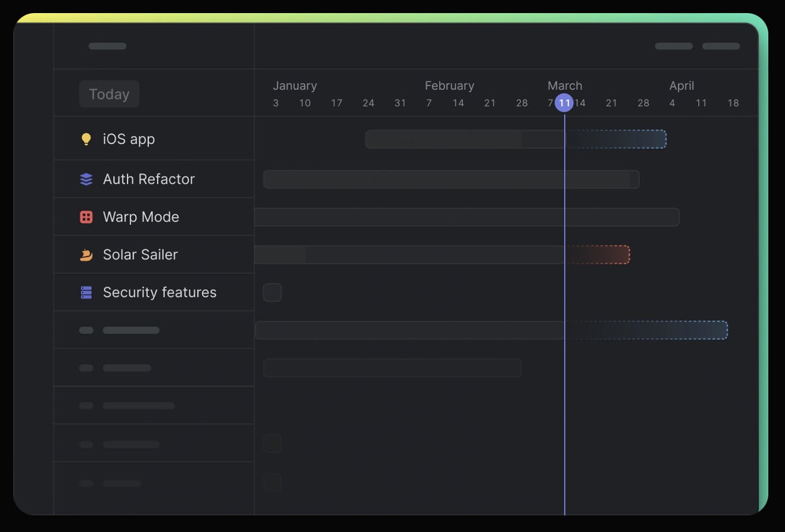785x532 pixels.
Task: Click the Security features server icon
Action: [x=86, y=292]
